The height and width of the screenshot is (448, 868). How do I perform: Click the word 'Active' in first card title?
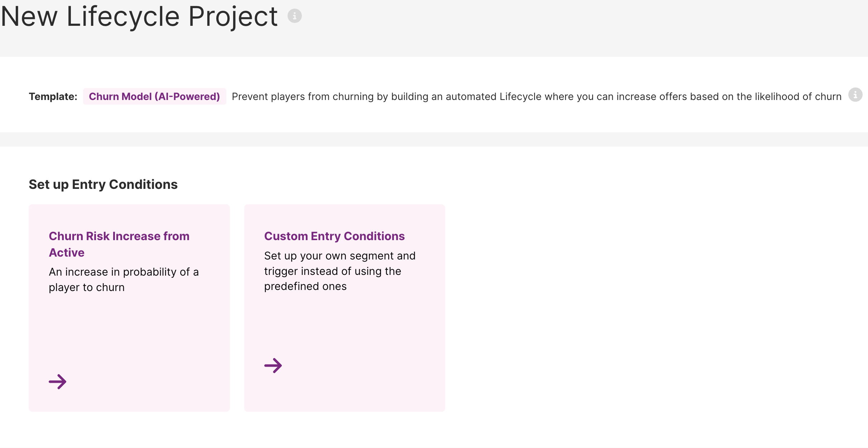pyautogui.click(x=67, y=253)
